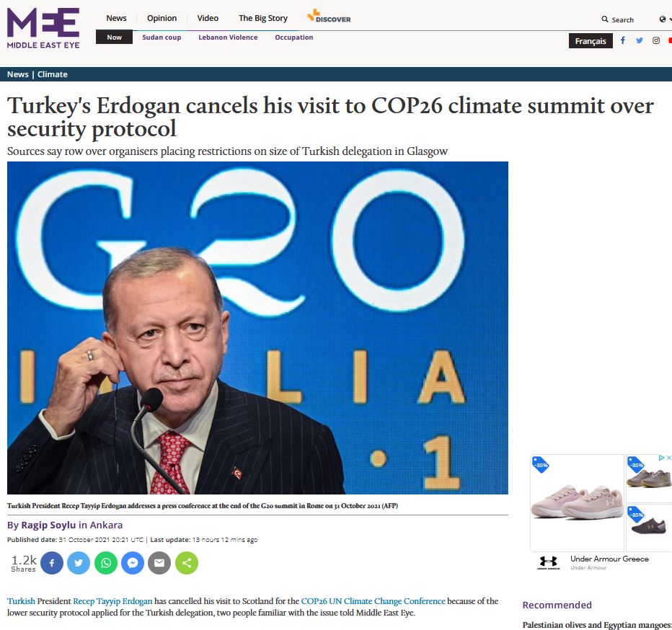Open The Big Story menu
672x630 pixels.
coord(262,18)
